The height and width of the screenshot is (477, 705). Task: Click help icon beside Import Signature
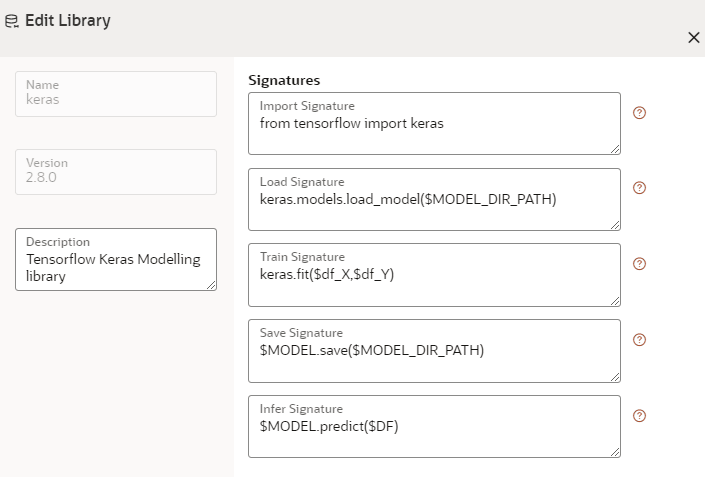[640, 113]
